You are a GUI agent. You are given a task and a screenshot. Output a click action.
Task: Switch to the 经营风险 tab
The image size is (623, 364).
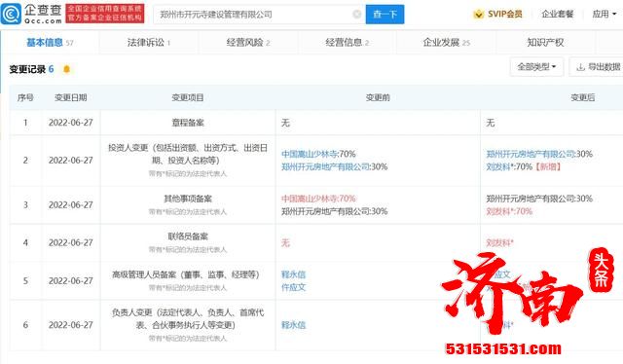[x=248, y=42]
